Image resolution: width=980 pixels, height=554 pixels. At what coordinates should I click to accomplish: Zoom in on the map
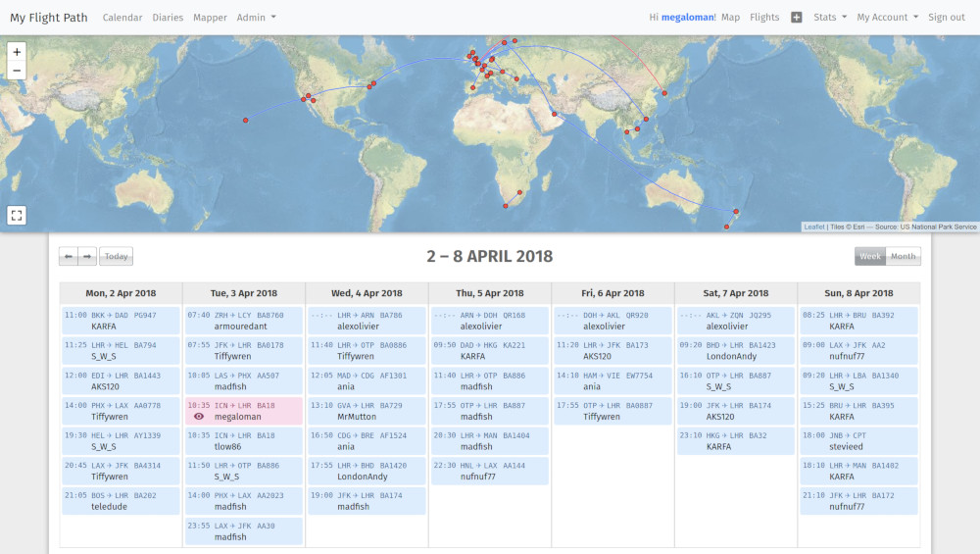pos(17,52)
